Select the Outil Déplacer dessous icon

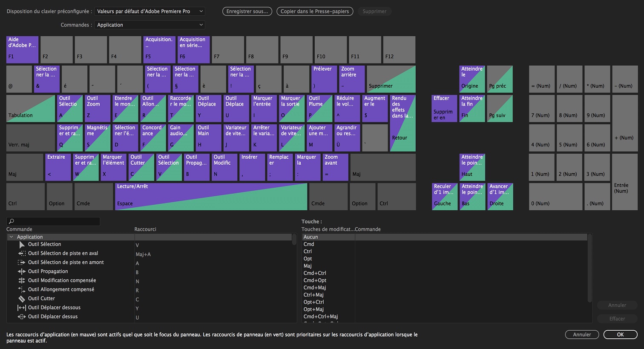tap(22, 308)
